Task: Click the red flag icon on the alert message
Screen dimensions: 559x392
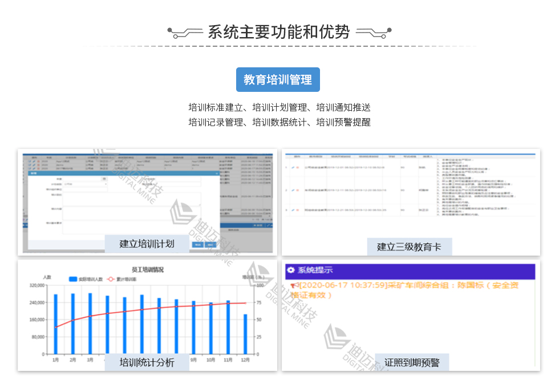Action: point(292,285)
